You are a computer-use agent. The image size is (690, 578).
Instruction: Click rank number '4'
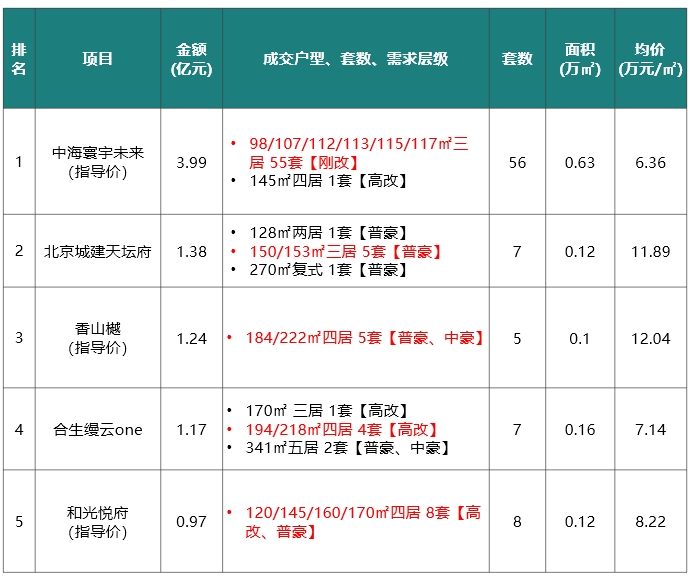click(19, 429)
